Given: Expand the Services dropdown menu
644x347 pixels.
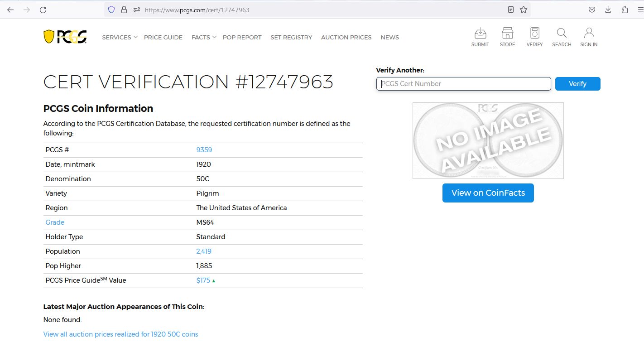Looking at the screenshot, I should (x=120, y=38).
